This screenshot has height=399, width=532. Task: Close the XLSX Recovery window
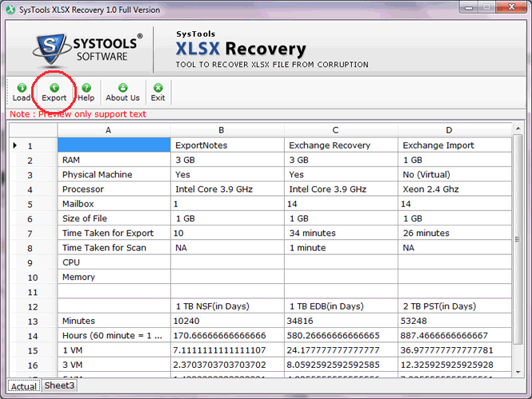pos(512,7)
